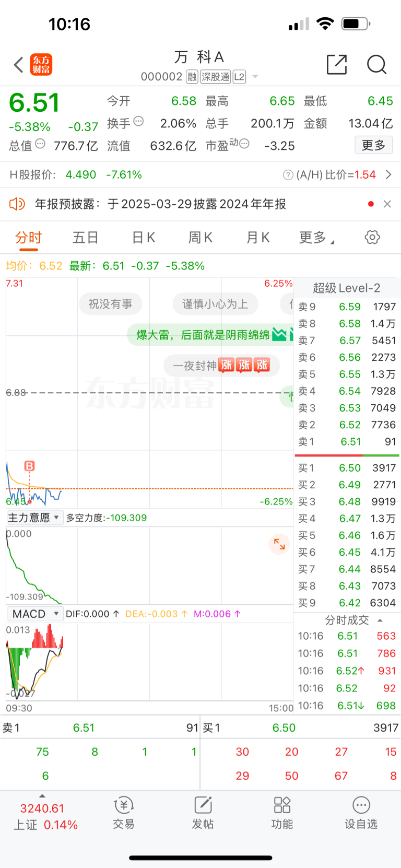Tap the H股报价 4.490 value

[81, 174]
